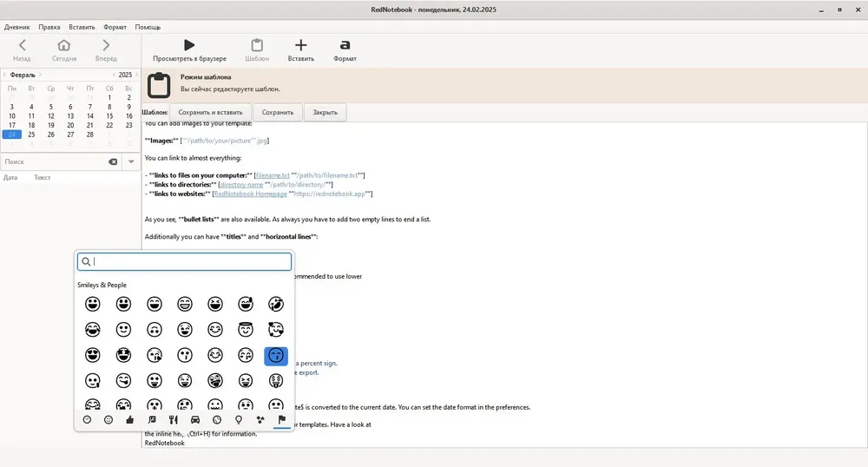Insert the star-struck emoji
Screen dimensions: 868x467
tap(123, 355)
